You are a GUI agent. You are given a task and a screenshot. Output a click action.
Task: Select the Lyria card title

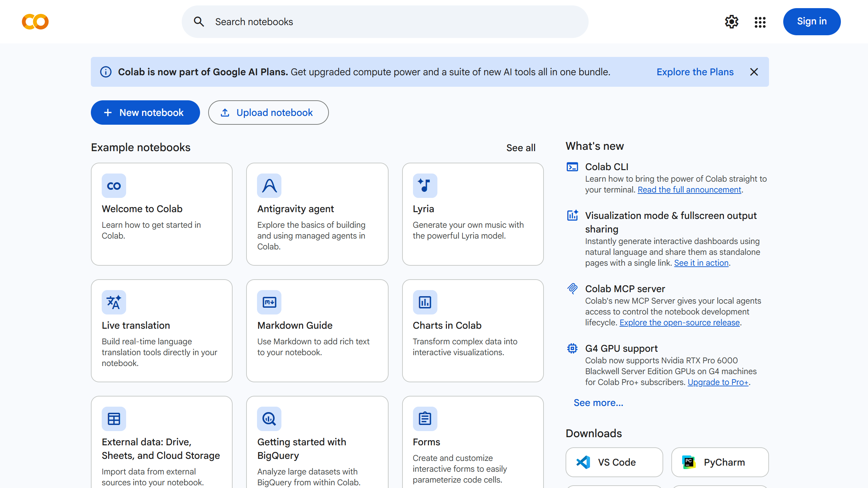423,209
